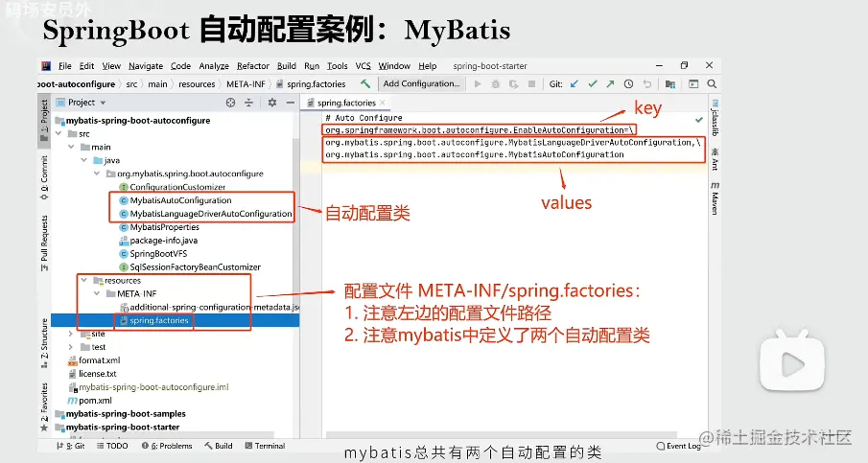
Task: Open Git history clock icon
Action: (628, 84)
